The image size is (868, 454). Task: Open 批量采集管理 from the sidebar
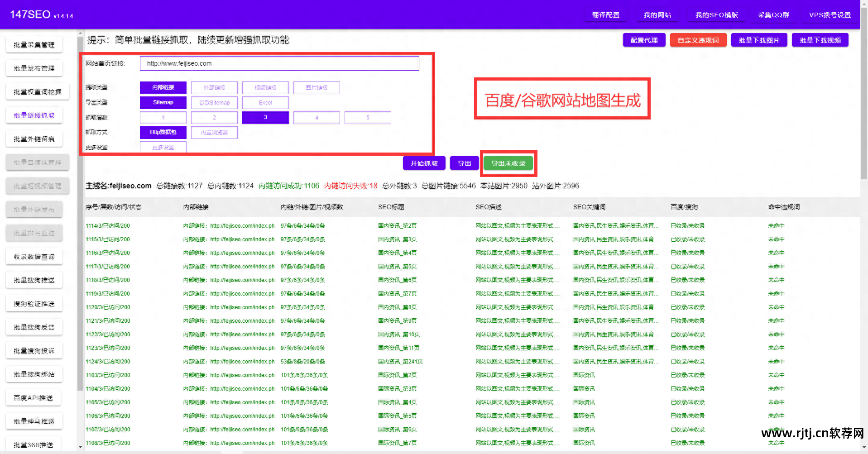tap(34, 44)
